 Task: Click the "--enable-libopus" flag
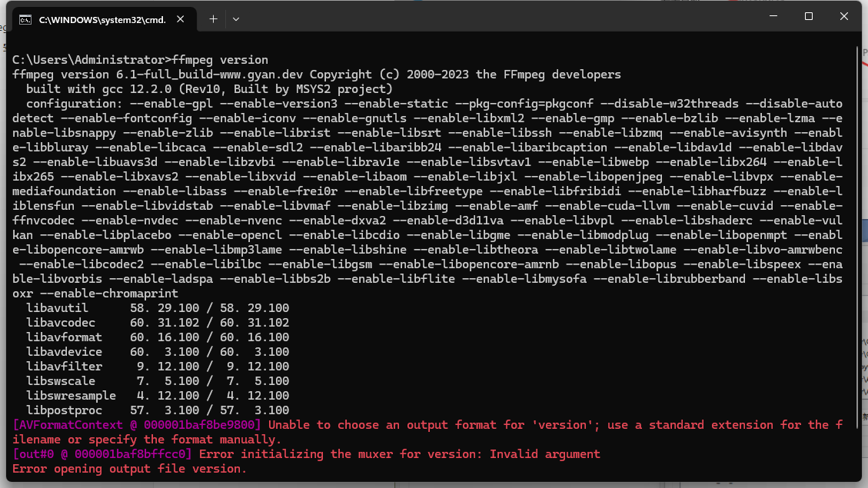coord(621,264)
